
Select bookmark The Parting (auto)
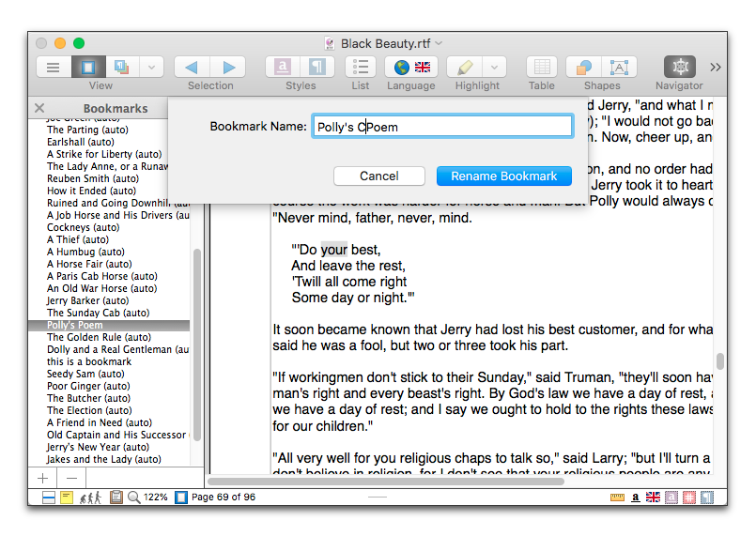pyautogui.click(x=87, y=130)
